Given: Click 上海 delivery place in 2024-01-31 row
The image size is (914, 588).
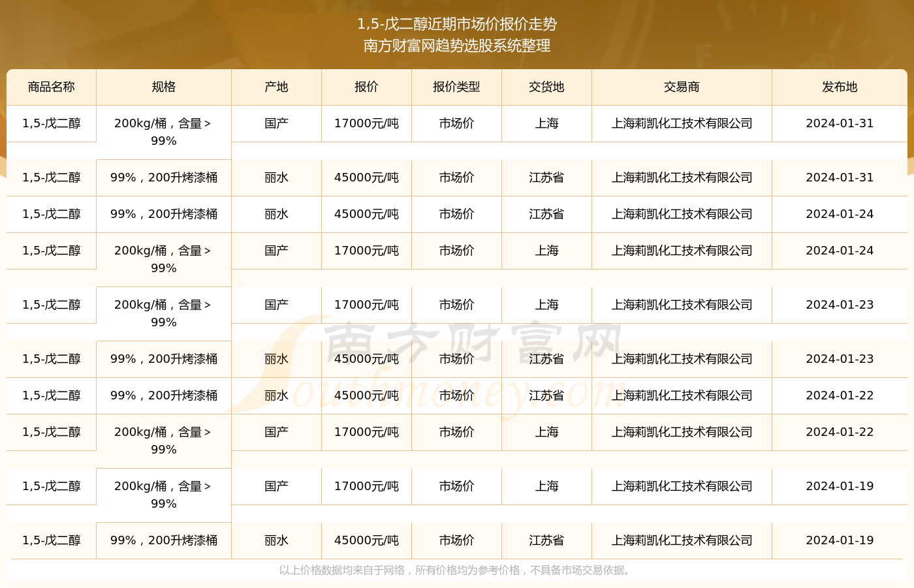Looking at the screenshot, I should [546, 123].
